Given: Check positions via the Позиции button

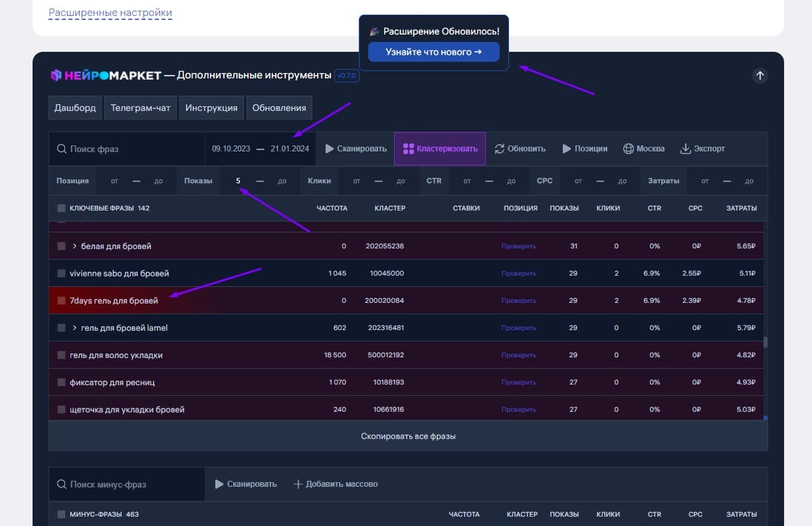Looking at the screenshot, I should click(585, 149).
